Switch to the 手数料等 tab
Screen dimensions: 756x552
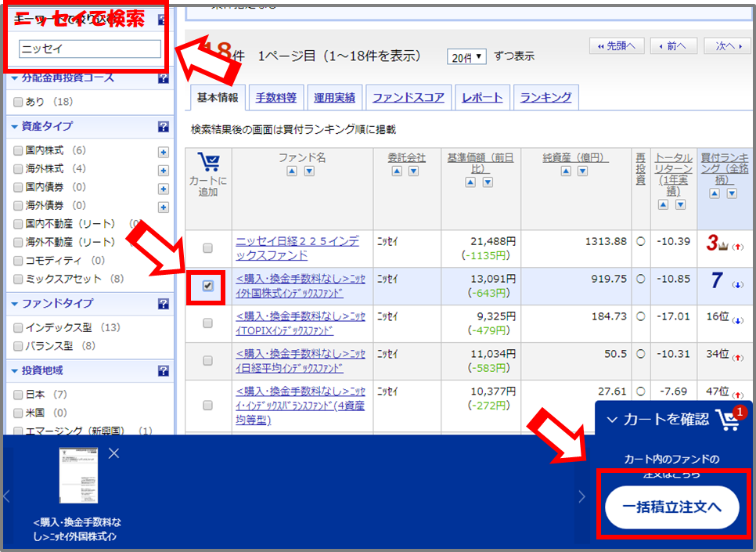point(275,97)
